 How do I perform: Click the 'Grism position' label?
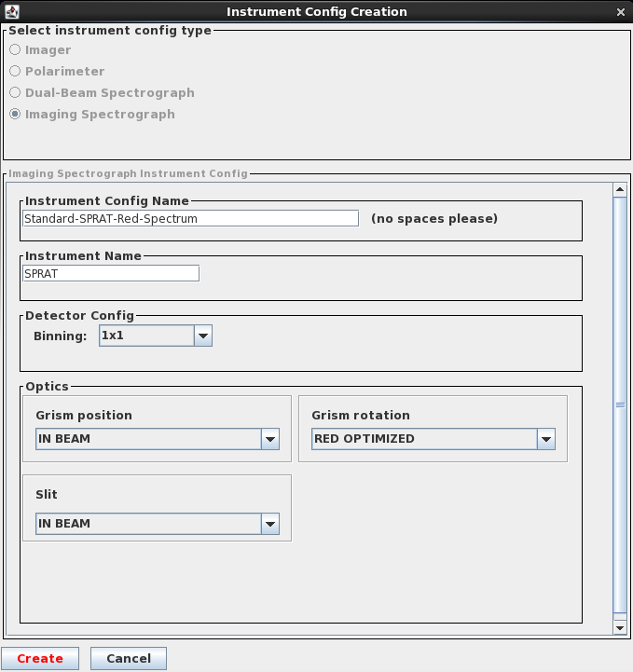[84, 416]
